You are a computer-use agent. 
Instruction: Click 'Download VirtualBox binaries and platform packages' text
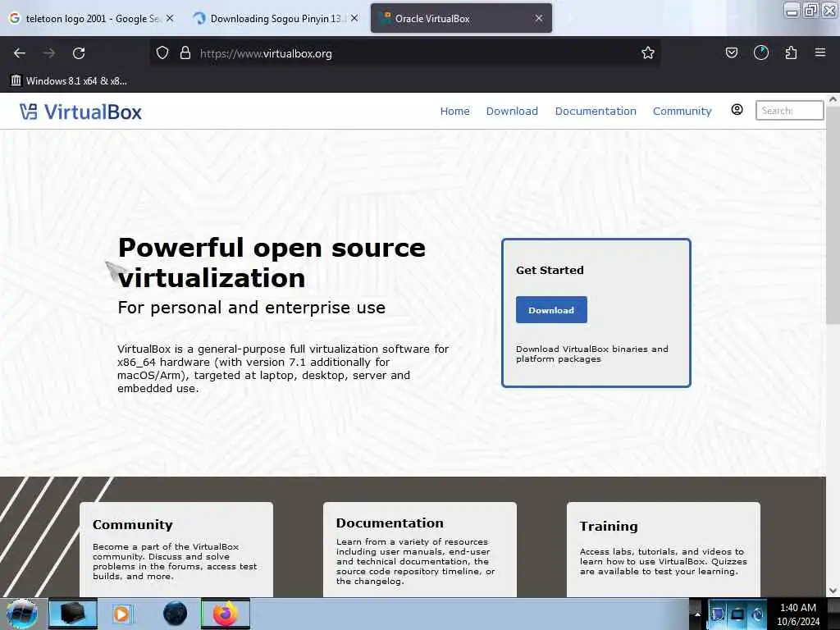pos(592,354)
